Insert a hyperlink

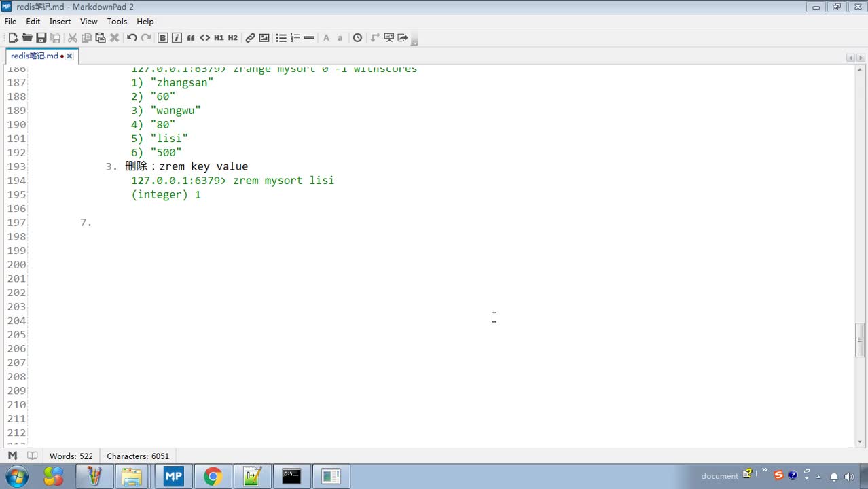(250, 38)
